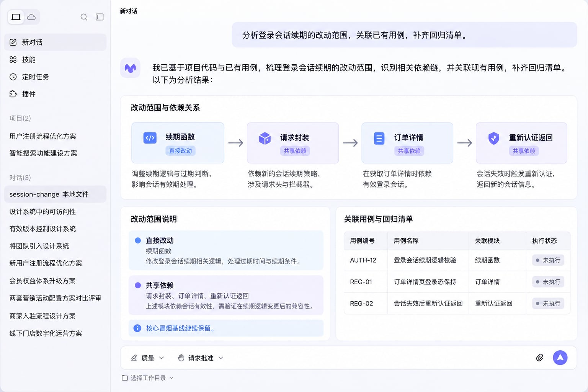Click the shield icon on 重新认证返回 card
The width and height of the screenshot is (588, 392).
(x=494, y=138)
